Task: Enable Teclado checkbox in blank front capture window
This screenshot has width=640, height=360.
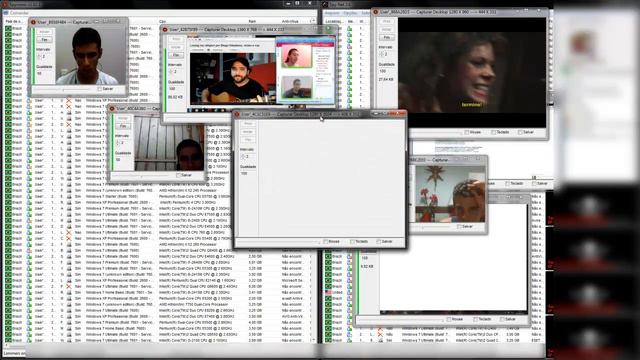Action: [352, 242]
